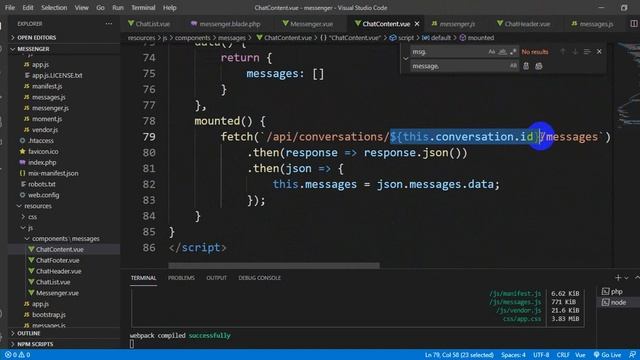Open robots.txt in explorer
640x360 pixels.
(x=42, y=184)
